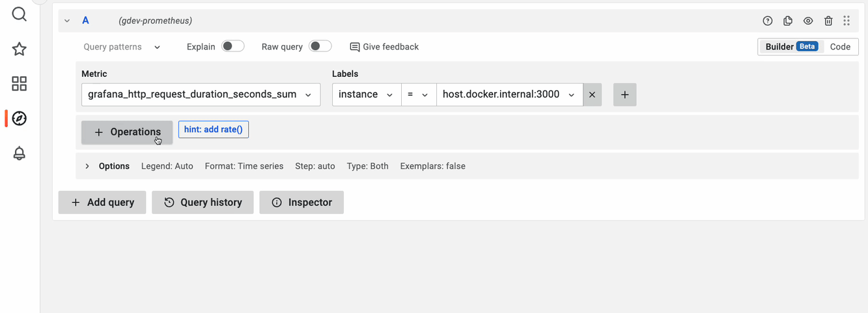
Task: Open the Metric selector dropdown
Action: click(201, 95)
